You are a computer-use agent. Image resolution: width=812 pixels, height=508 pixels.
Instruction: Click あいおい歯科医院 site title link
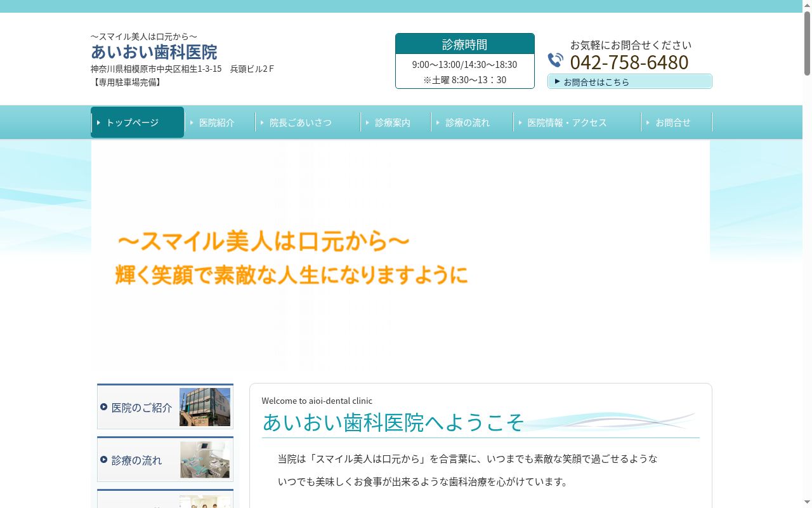pos(154,51)
